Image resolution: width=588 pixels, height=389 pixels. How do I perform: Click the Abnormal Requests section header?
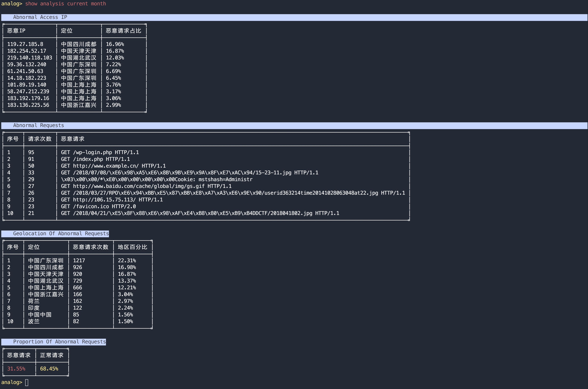(x=39, y=125)
